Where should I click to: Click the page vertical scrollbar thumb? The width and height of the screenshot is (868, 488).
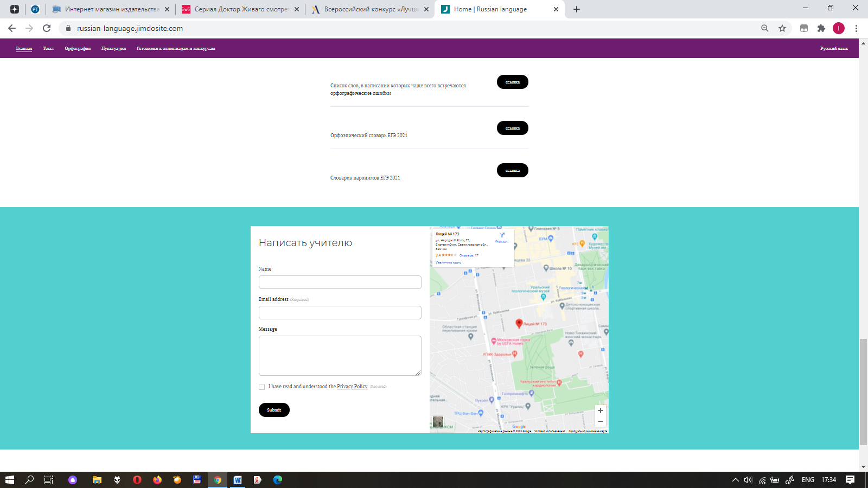(863, 391)
